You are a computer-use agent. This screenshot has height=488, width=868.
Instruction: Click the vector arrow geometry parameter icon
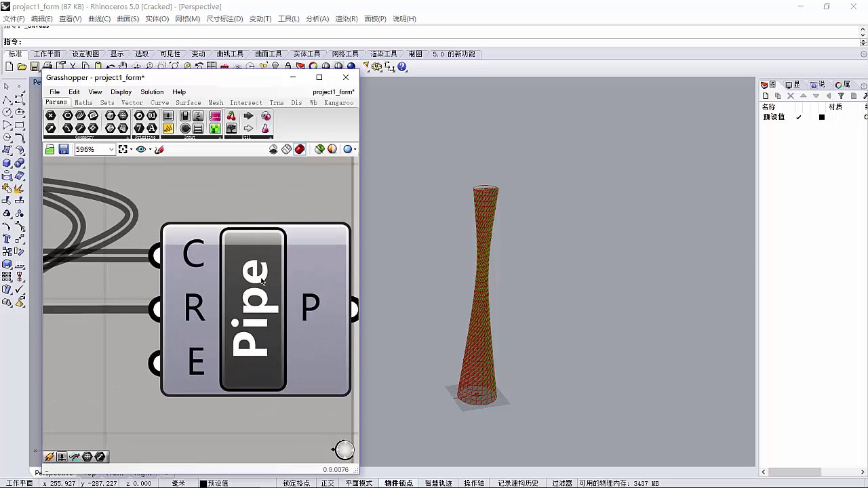[x=50, y=128]
